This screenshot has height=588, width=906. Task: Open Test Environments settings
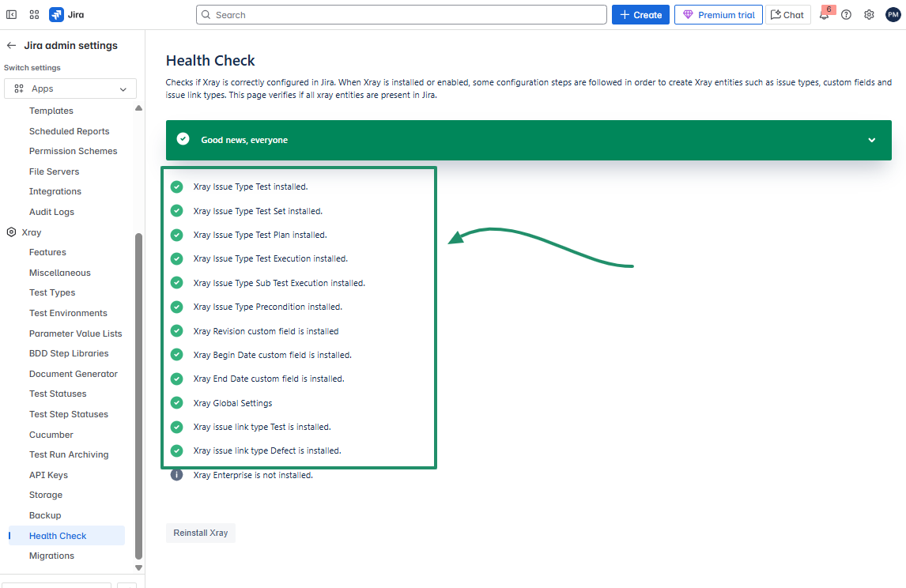[68, 313]
